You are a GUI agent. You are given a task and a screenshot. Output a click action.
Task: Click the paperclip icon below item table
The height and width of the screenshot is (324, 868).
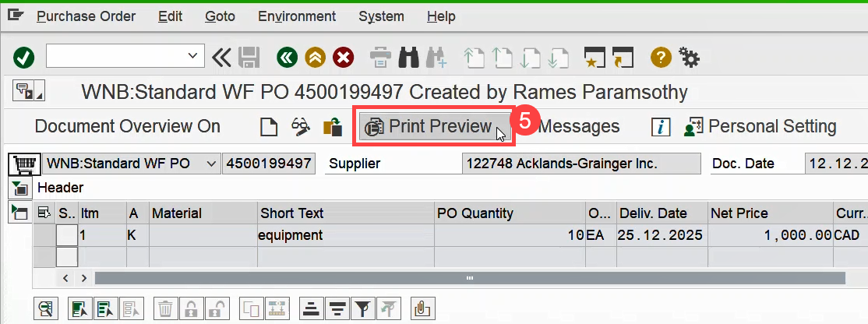click(422, 308)
